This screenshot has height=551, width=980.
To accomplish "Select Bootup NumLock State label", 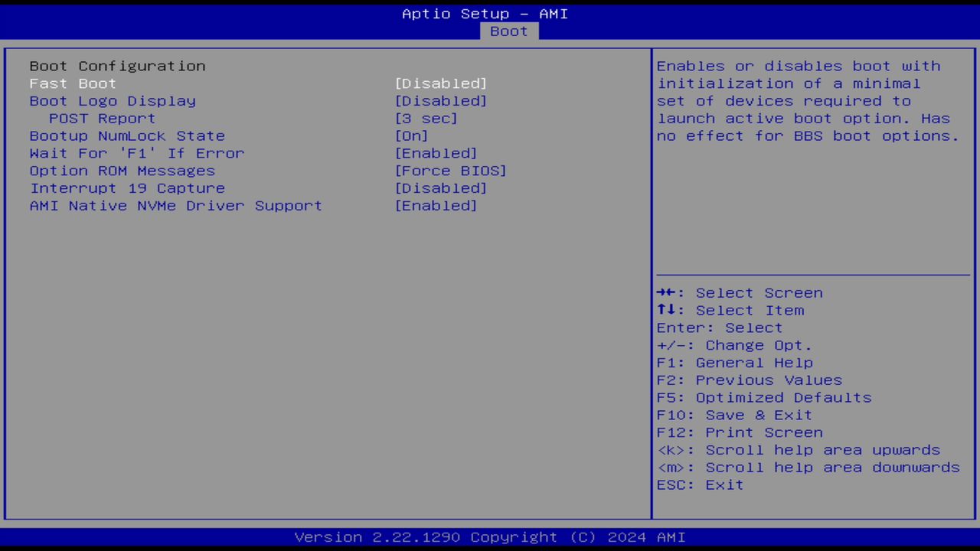I will point(127,136).
